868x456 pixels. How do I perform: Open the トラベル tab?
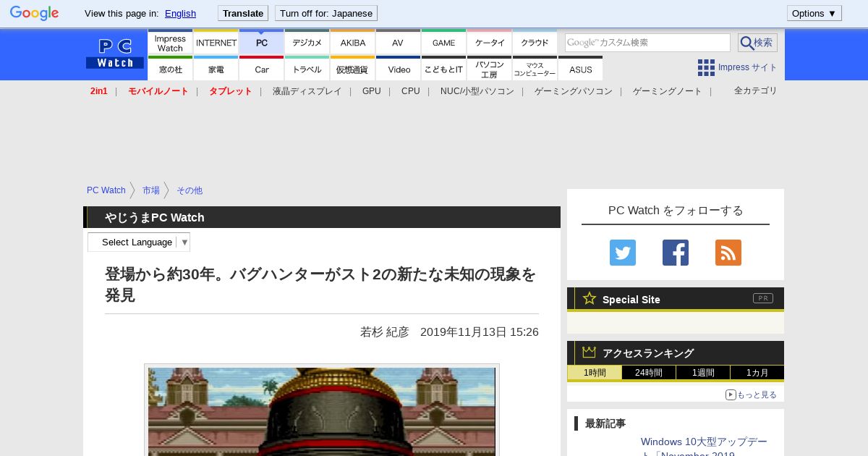point(307,69)
